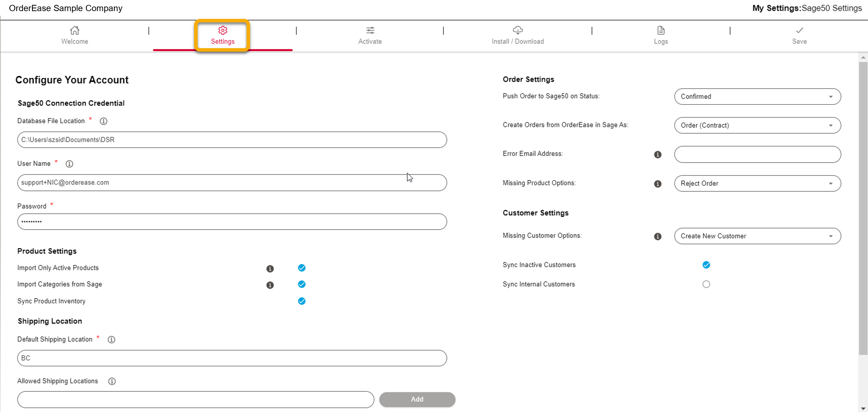
Task: Click the Add button for shipping locations
Action: [x=417, y=400]
